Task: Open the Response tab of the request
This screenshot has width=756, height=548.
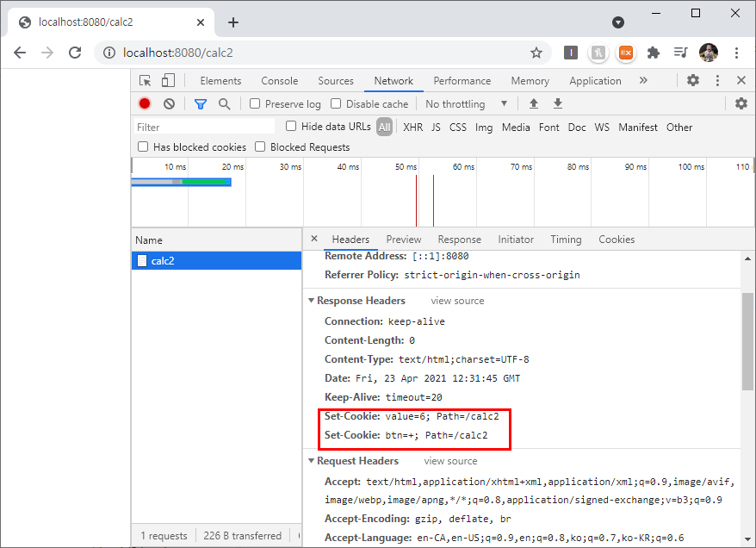Action: point(460,240)
